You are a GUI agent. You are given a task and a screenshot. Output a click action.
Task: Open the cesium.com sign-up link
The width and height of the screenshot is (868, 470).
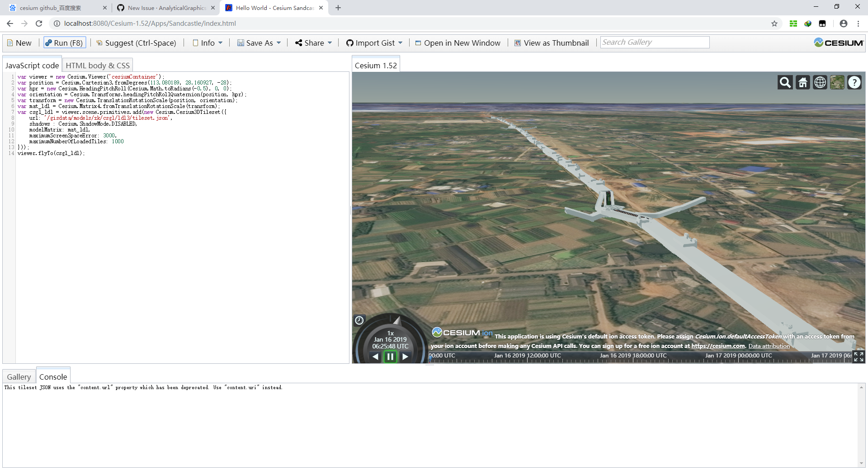718,346
